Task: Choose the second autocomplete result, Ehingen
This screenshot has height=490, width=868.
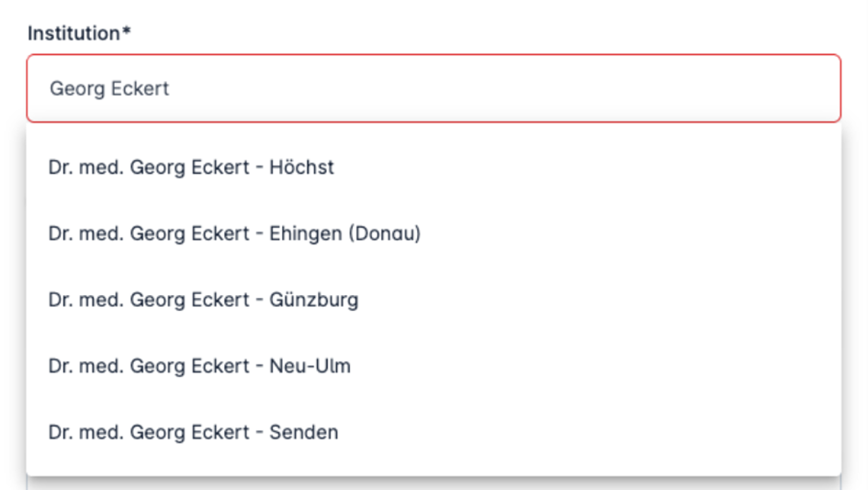Action: pyautogui.click(x=234, y=234)
